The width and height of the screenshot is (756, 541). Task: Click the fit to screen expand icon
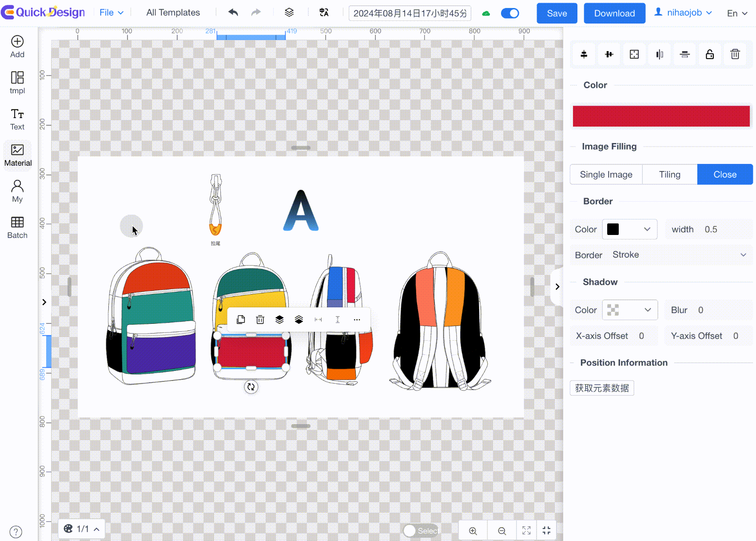pyautogui.click(x=526, y=530)
